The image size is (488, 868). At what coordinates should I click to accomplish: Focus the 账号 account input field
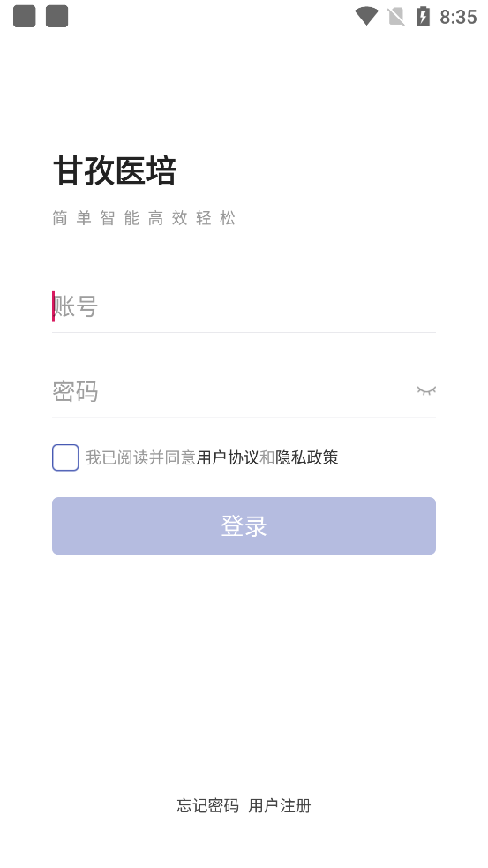[x=244, y=306]
